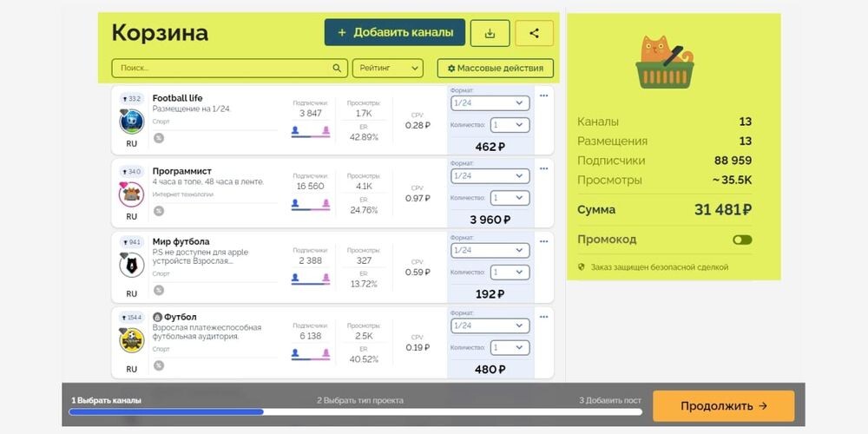Toggle the Промокод switch

742,240
